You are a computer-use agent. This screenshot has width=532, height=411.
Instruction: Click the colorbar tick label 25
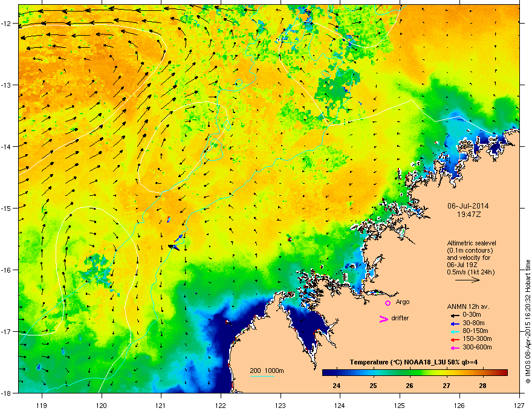(x=373, y=386)
